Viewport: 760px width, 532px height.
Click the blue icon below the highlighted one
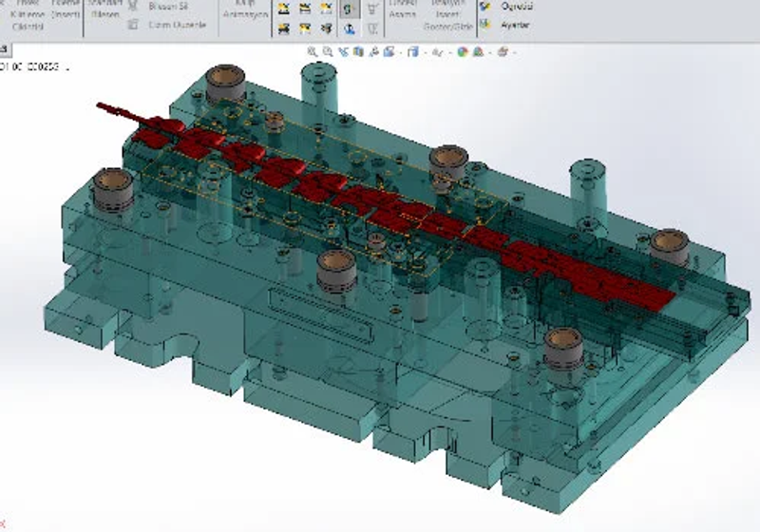350,29
